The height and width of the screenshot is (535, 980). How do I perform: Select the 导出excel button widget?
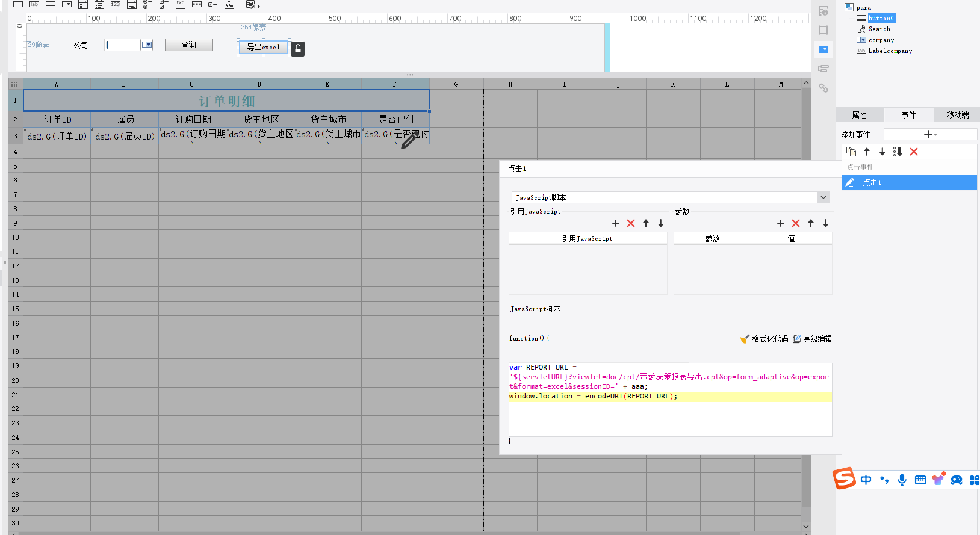tap(263, 47)
